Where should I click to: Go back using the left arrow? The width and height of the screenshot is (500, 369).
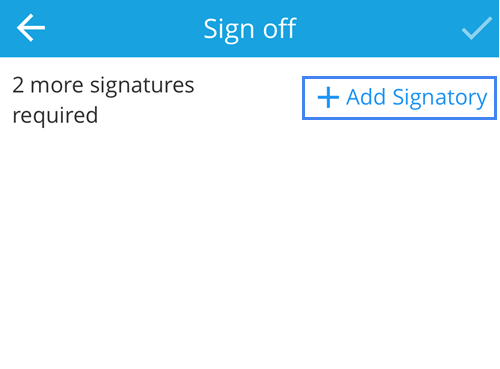[x=31, y=28]
